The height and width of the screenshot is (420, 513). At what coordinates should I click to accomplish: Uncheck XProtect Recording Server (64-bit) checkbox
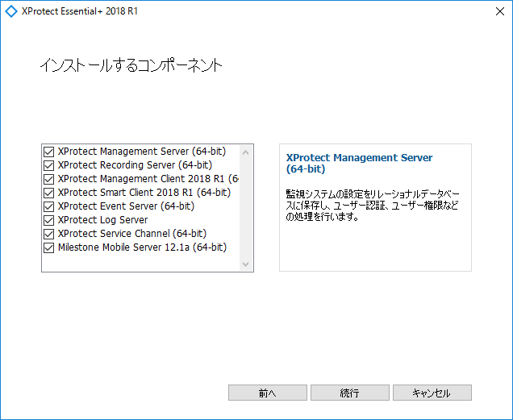(x=48, y=165)
